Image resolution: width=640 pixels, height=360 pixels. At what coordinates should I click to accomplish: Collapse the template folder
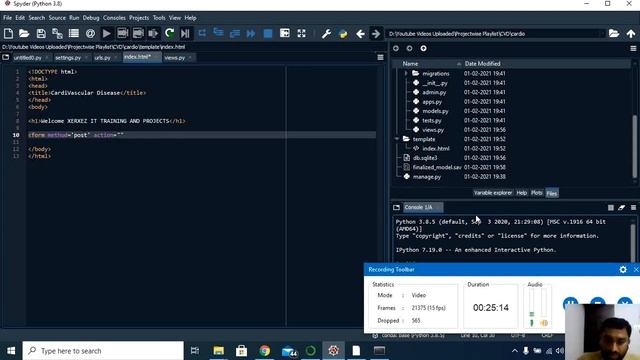click(x=397, y=139)
